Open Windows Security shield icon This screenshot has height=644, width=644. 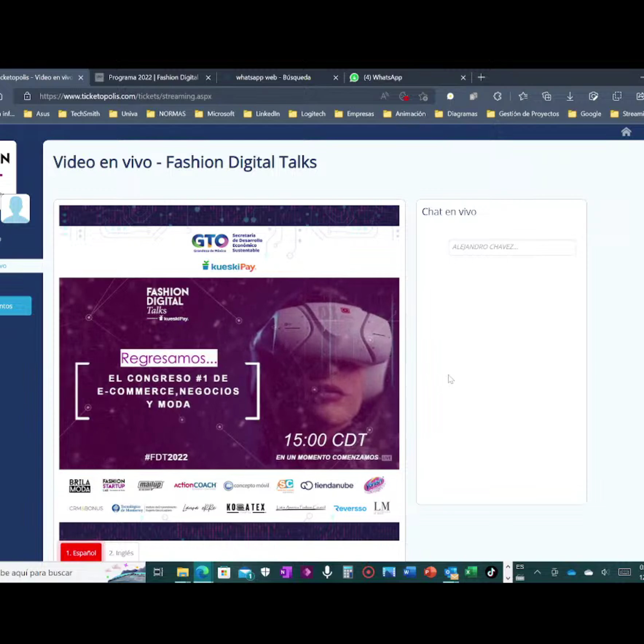click(x=265, y=572)
